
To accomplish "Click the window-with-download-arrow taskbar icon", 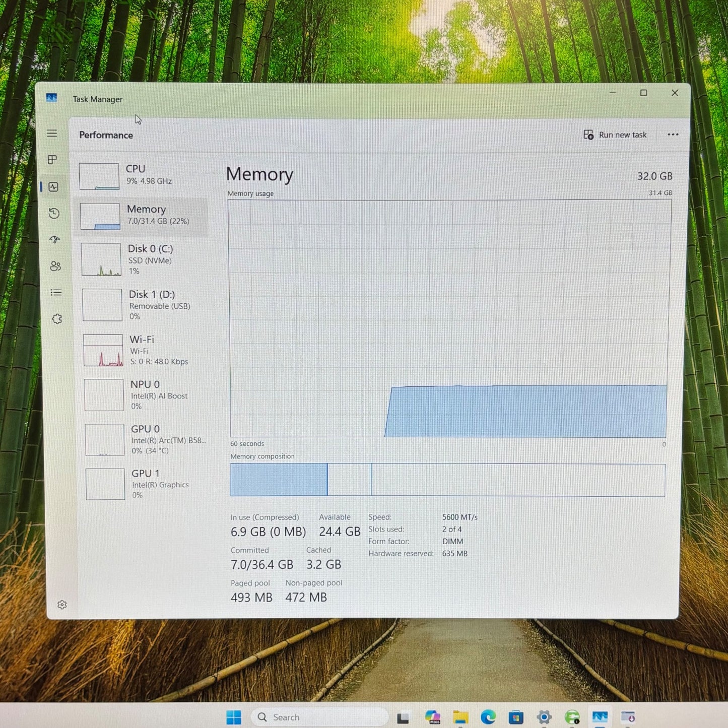I will coord(628,717).
